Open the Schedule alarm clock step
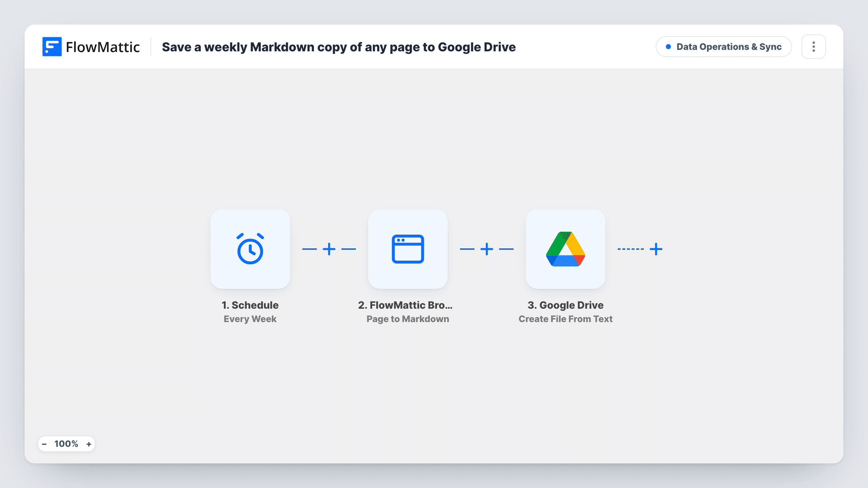Image resolution: width=868 pixels, height=488 pixels. tap(250, 249)
